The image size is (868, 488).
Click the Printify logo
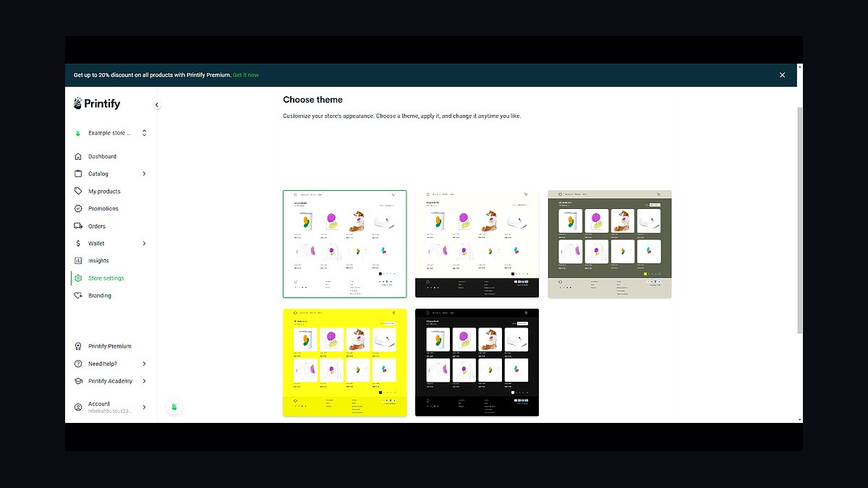(x=97, y=104)
